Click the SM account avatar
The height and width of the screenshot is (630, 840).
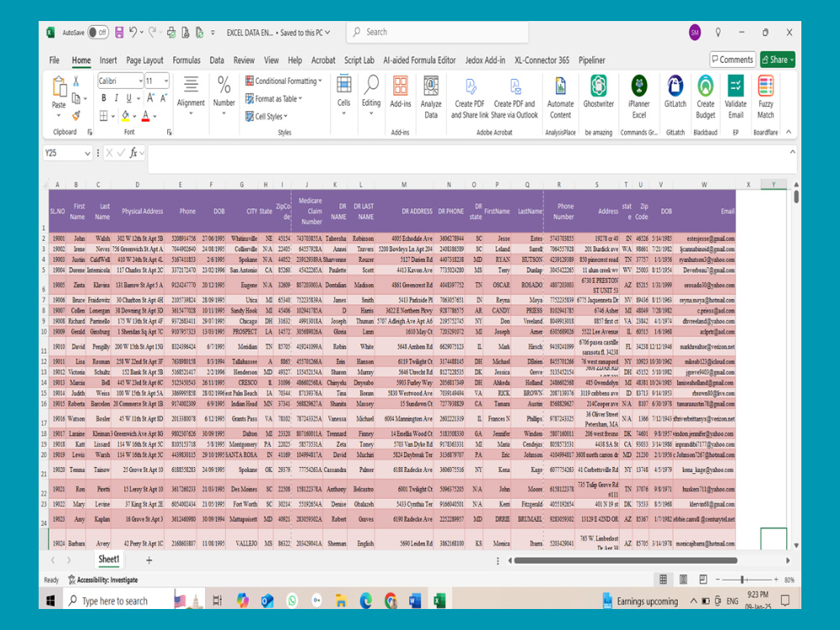(695, 33)
